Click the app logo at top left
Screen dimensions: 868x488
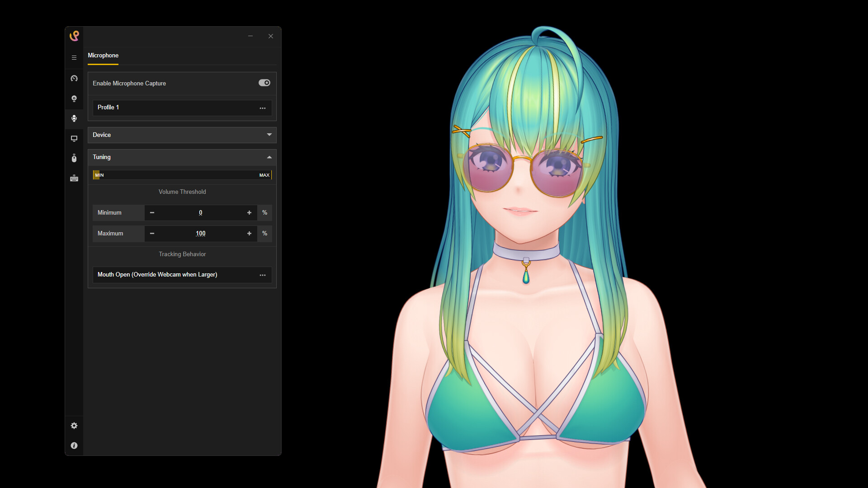pyautogui.click(x=74, y=36)
